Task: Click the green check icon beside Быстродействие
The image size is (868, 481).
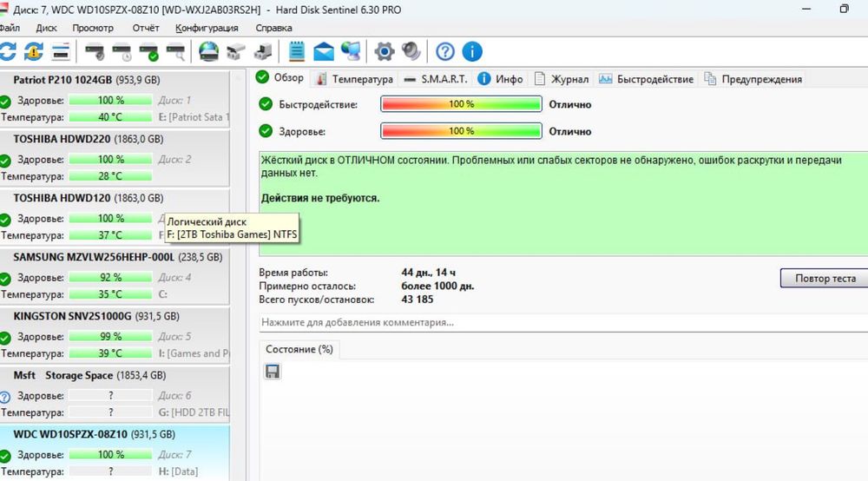Action: pyautogui.click(x=266, y=104)
